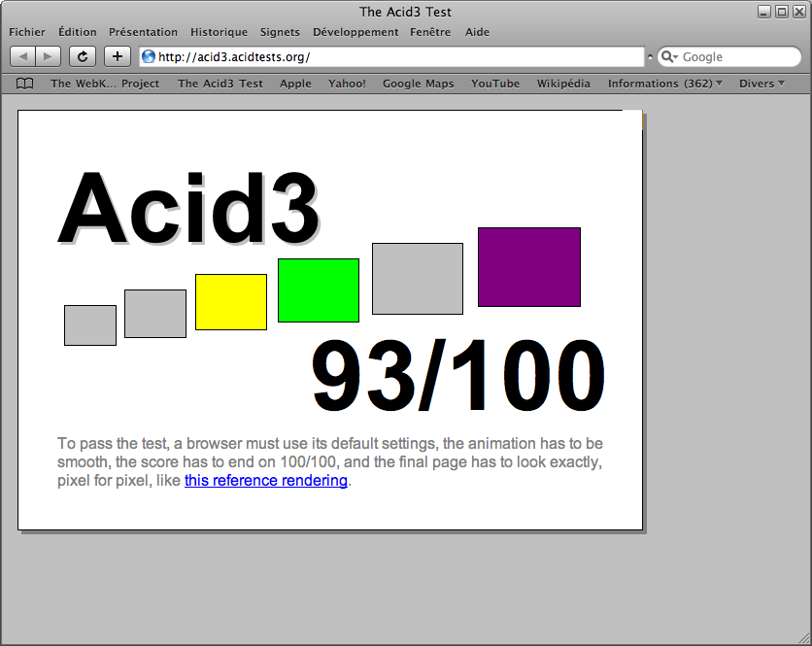Image resolution: width=812 pixels, height=646 pixels.
Task: Click into the Google search field
Action: tap(738, 56)
